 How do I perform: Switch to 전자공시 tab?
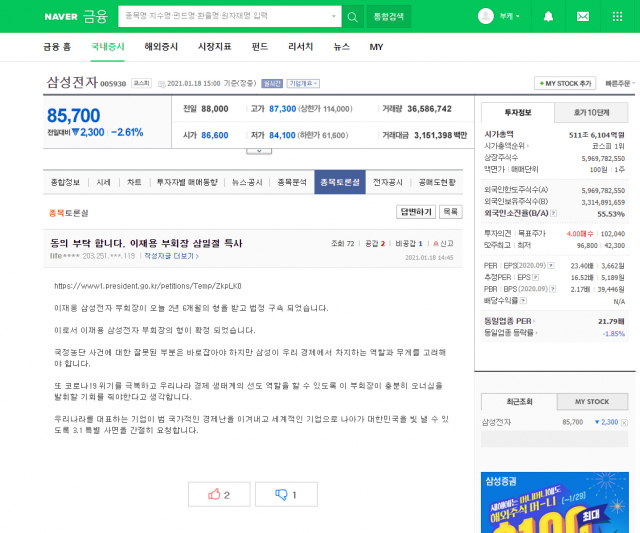[388, 182]
